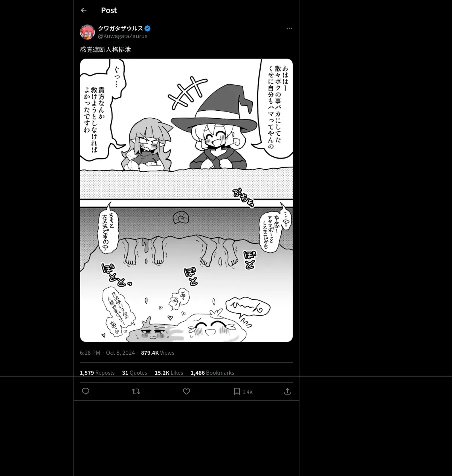Click the 879.4K Views count
The width and height of the screenshot is (452, 476).
pyautogui.click(x=157, y=352)
